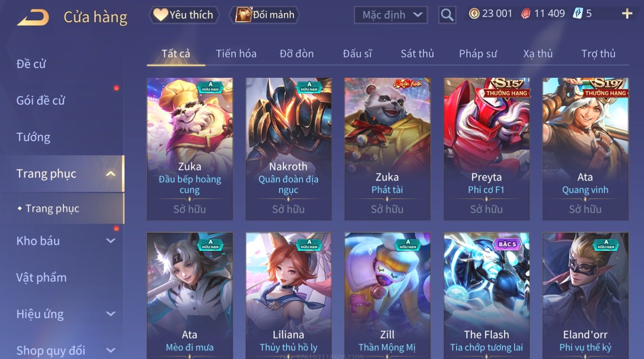Viewport: 644px width, 359px height.
Task: Go to Gói đề cử section
Action: click(x=41, y=100)
